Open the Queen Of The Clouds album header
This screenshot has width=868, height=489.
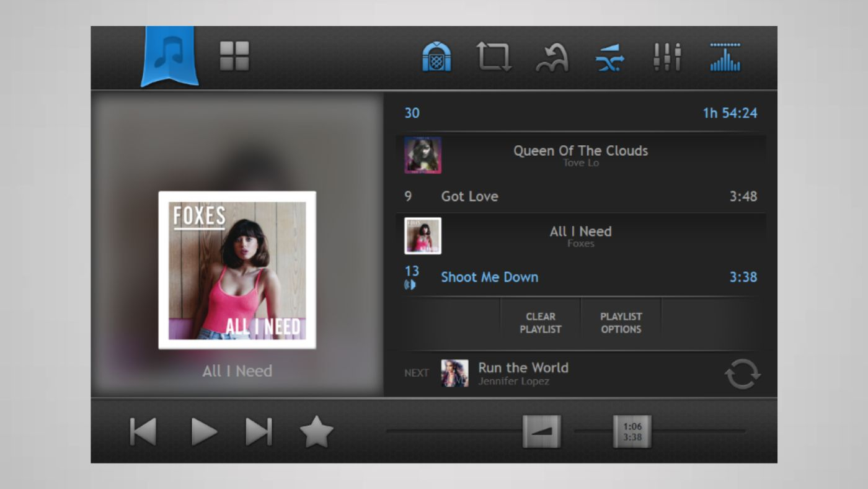click(x=581, y=155)
